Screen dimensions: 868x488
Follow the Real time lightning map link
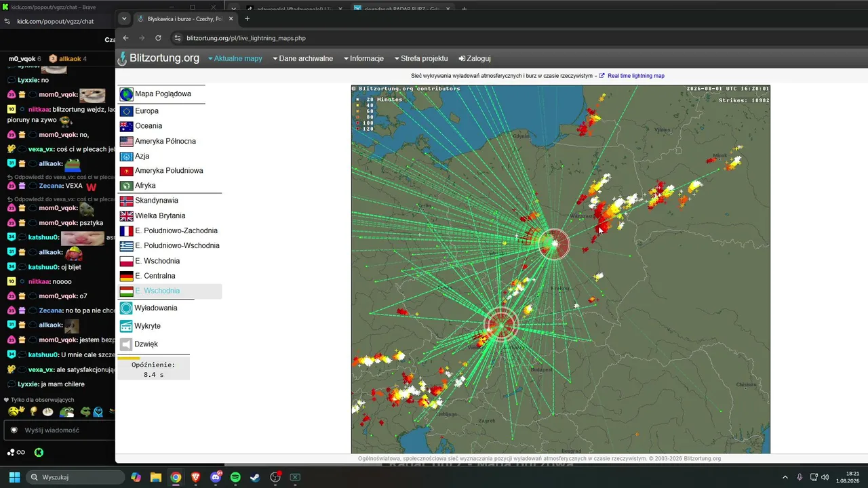[x=631, y=76]
